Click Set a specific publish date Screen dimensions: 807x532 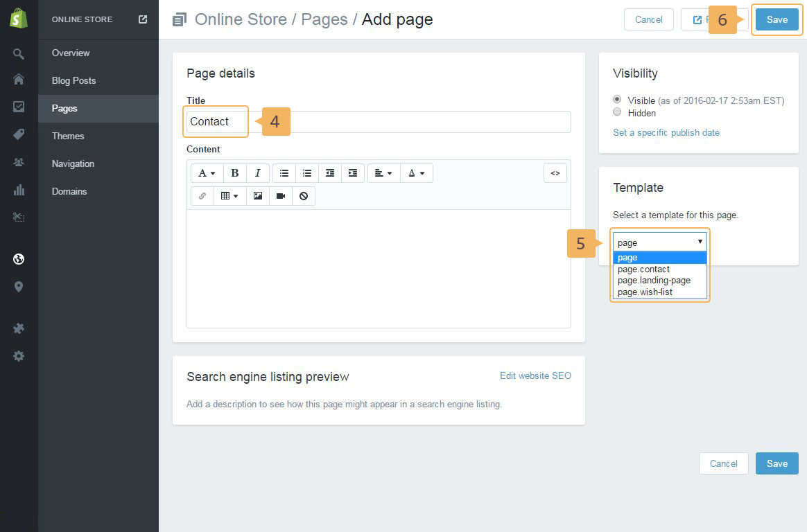point(666,132)
